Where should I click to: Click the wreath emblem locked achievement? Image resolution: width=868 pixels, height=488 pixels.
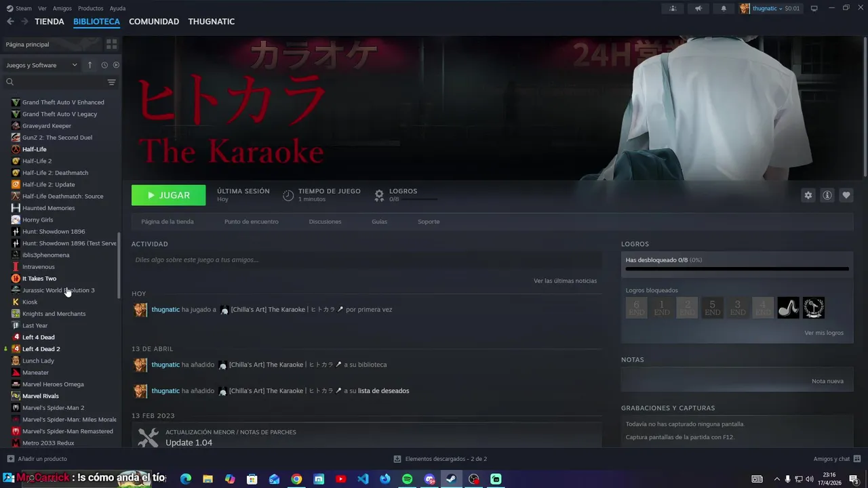coord(814,308)
